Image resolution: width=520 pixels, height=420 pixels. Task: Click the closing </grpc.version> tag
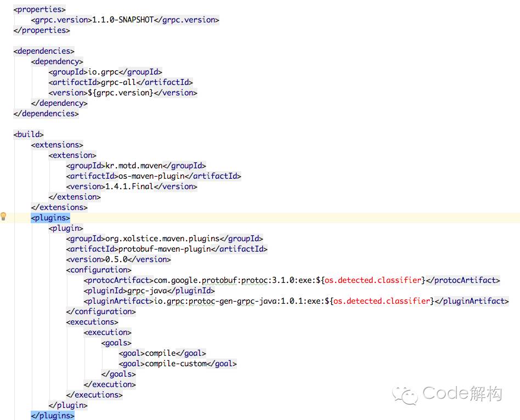tap(186, 20)
